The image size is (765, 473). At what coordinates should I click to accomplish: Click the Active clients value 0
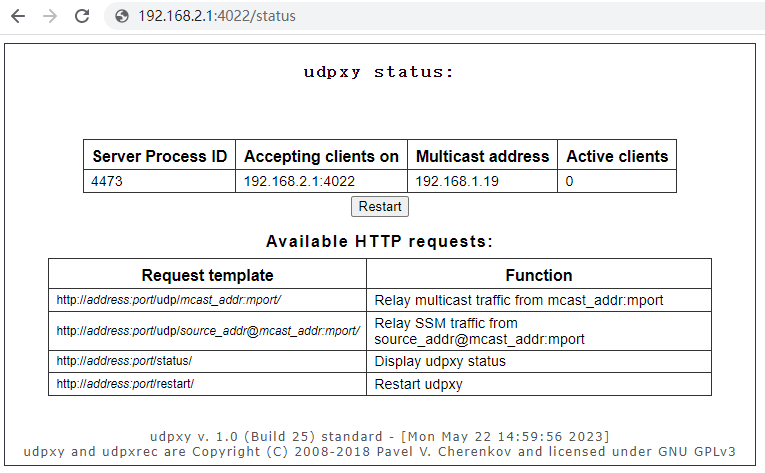click(570, 182)
